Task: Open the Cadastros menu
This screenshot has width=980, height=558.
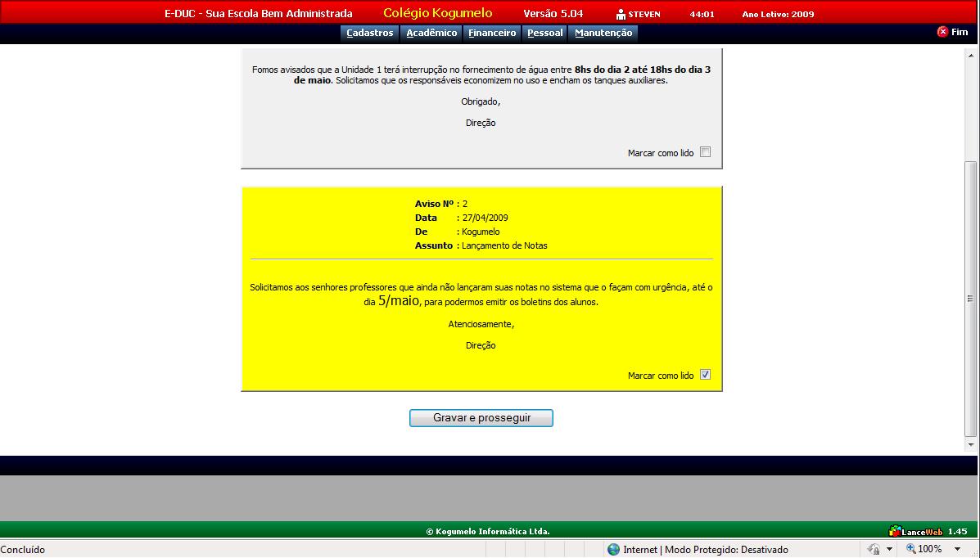Action: pyautogui.click(x=370, y=33)
